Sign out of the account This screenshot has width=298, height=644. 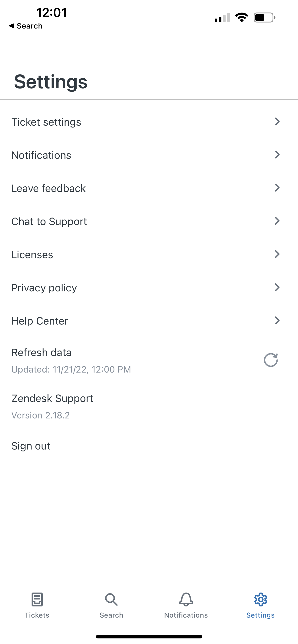coord(31,446)
